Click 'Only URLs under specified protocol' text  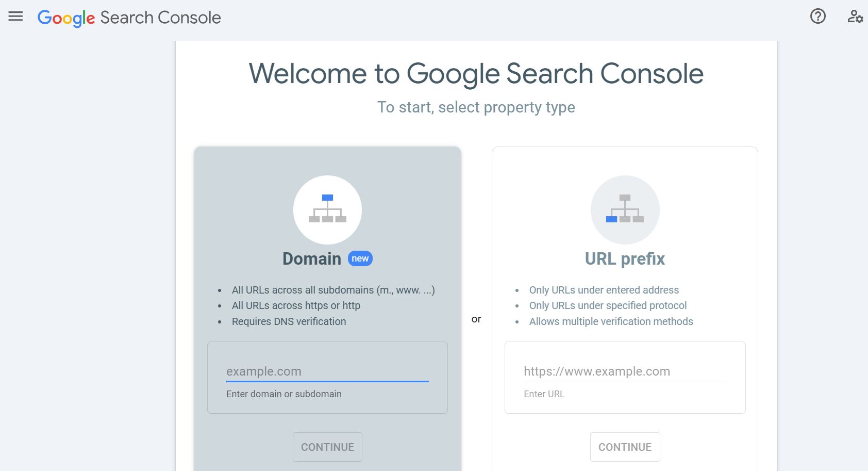608,305
